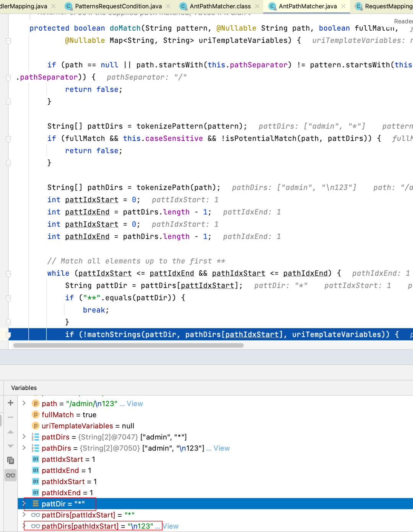Expand the pattDirs array variable
This screenshot has width=413, height=532.
point(24,437)
